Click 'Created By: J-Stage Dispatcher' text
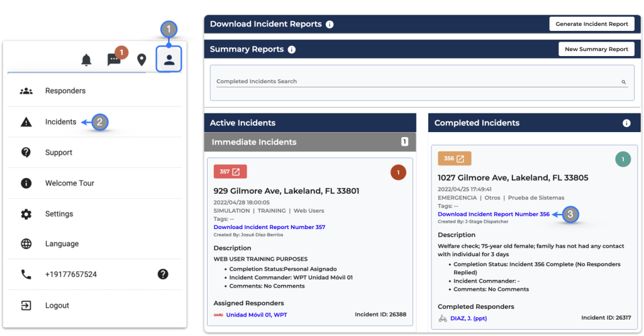644x336 pixels. tap(473, 221)
